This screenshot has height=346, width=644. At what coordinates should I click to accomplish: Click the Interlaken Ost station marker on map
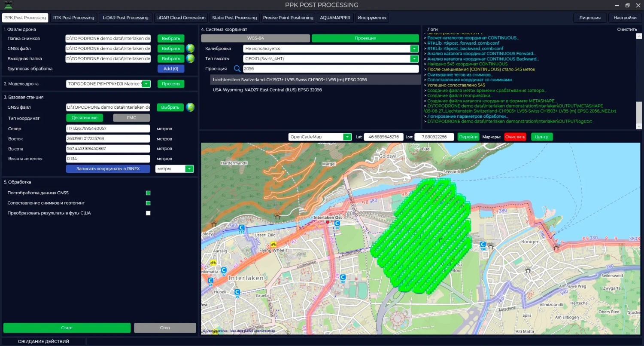coord(328,223)
